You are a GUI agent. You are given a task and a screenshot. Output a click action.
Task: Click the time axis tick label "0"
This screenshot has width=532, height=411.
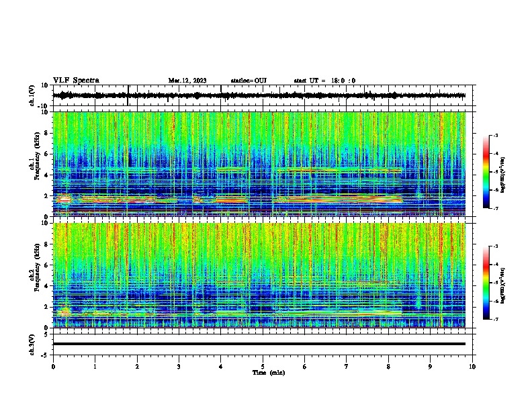coord(53,367)
